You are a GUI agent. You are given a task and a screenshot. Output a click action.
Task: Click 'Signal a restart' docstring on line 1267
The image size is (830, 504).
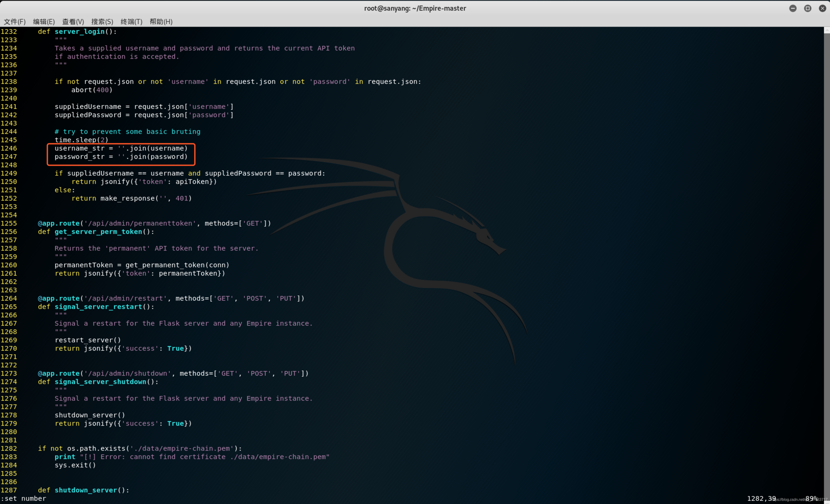184,323
